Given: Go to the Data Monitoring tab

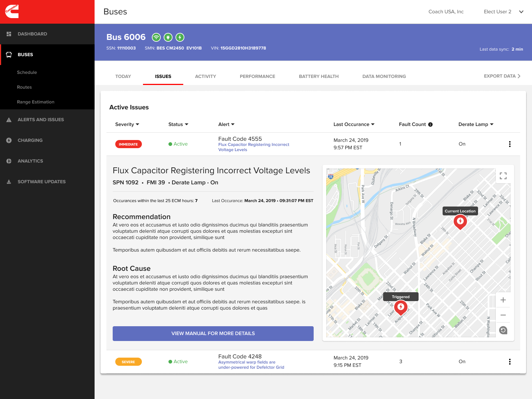Looking at the screenshot, I should [384, 76].
